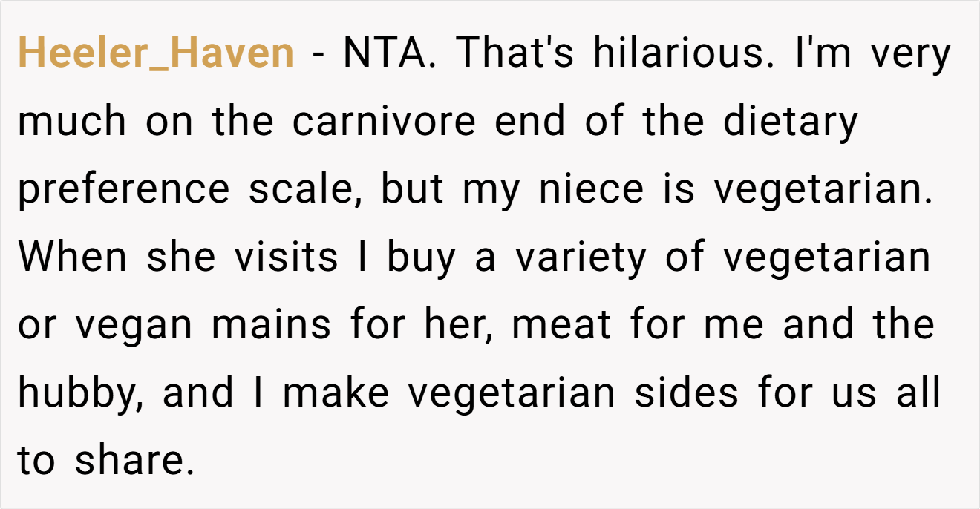Click the word "carnivore" in the comment

384,121
